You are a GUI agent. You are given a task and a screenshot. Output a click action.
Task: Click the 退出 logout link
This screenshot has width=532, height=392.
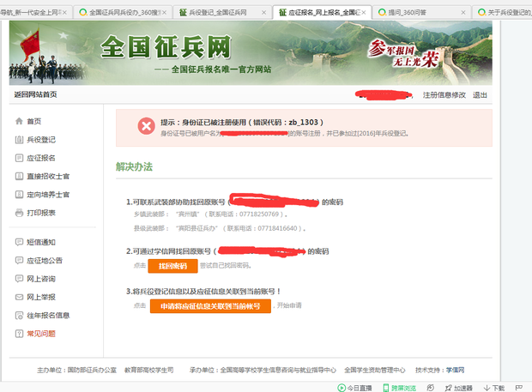480,95
